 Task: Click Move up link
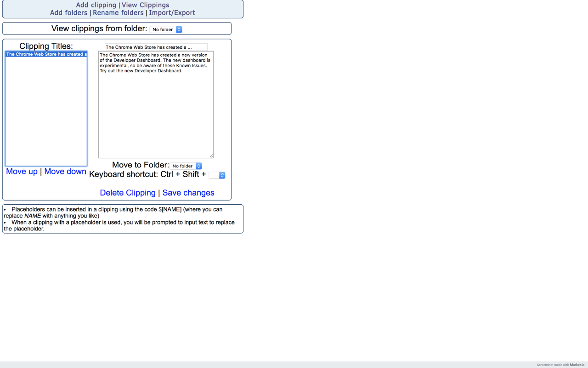(x=22, y=172)
